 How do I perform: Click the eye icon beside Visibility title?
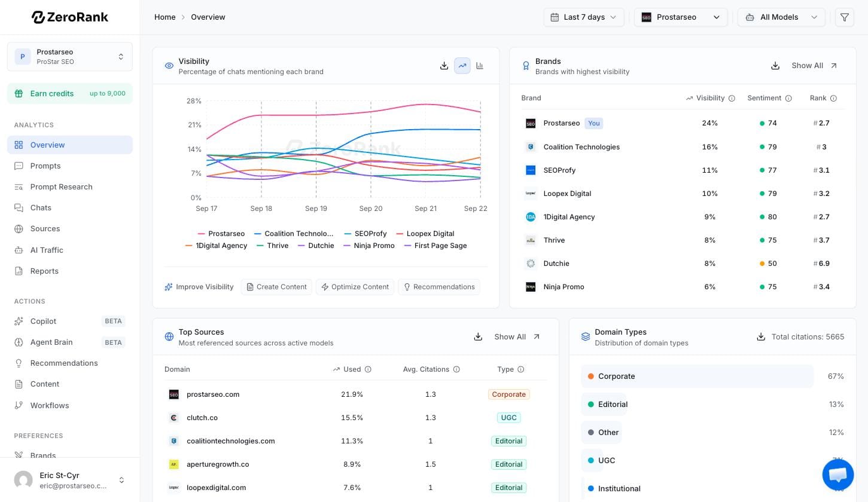pos(169,66)
